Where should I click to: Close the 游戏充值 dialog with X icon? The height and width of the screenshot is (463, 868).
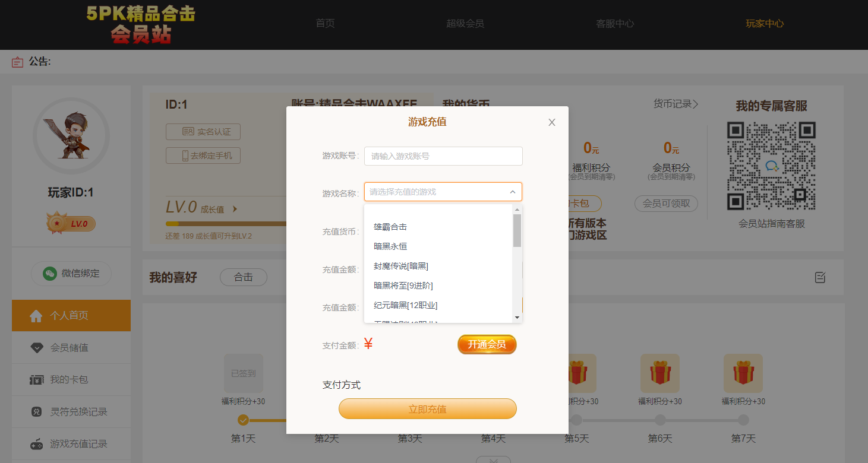tap(551, 122)
